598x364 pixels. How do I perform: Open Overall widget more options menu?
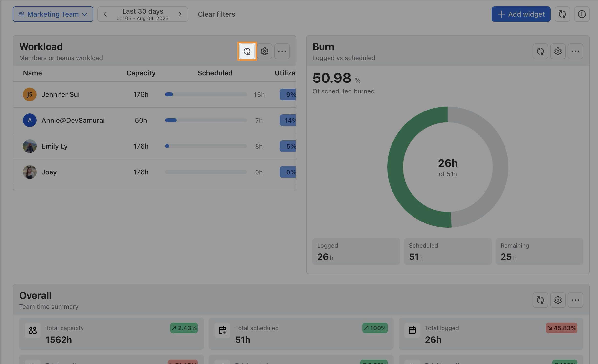pyautogui.click(x=575, y=300)
